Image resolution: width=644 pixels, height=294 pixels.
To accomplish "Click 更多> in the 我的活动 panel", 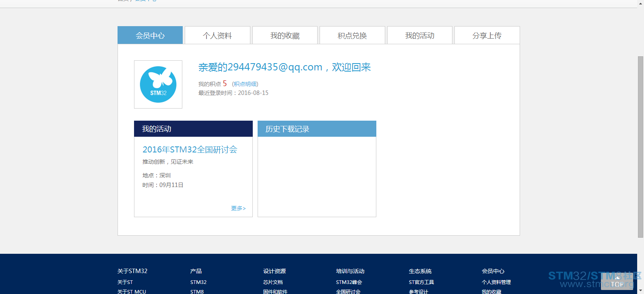I will tap(238, 208).
